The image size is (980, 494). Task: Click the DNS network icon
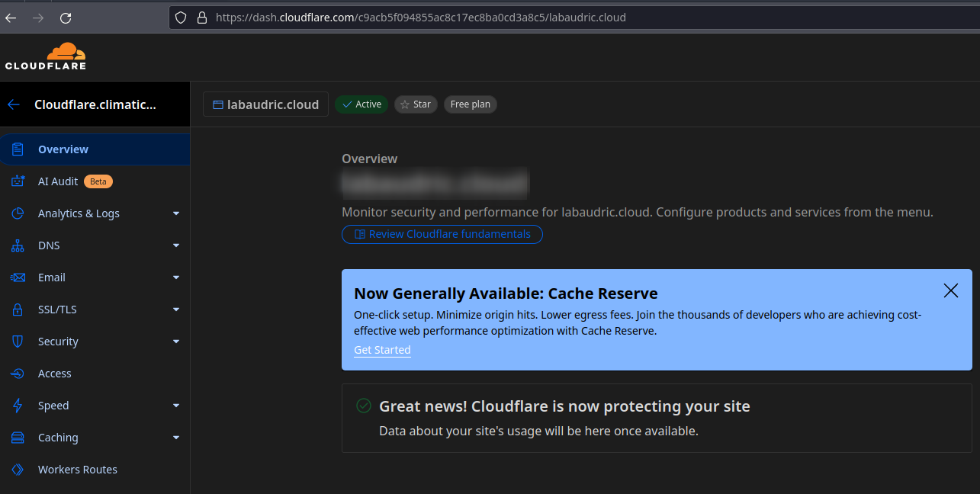[x=18, y=245]
